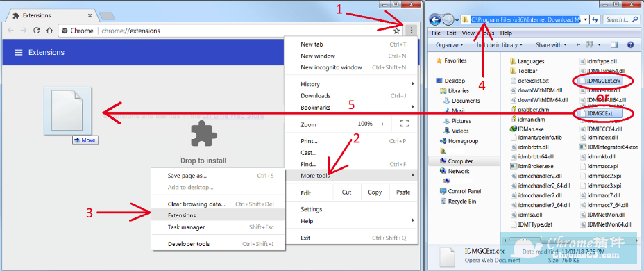Choose New incognito window

click(x=351, y=67)
